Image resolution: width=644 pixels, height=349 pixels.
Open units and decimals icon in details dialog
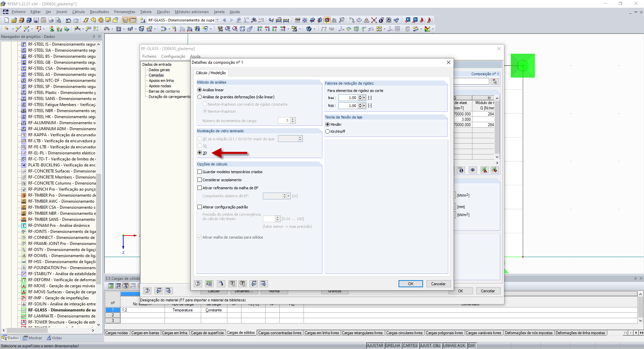tap(209, 284)
